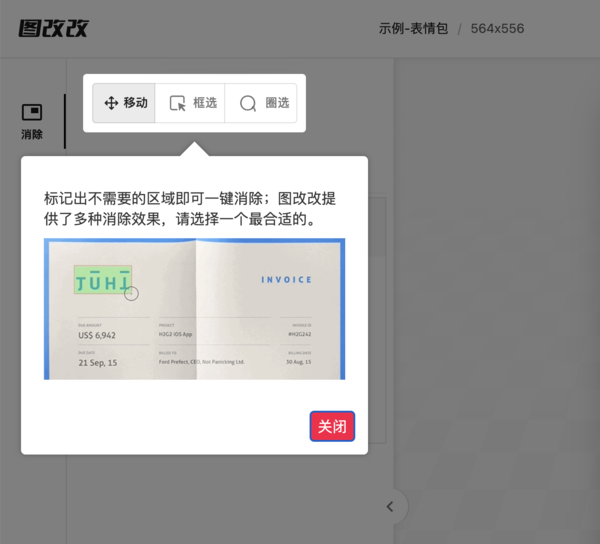Select the 移动 move tool
Image resolution: width=600 pixels, height=544 pixels.
(124, 103)
